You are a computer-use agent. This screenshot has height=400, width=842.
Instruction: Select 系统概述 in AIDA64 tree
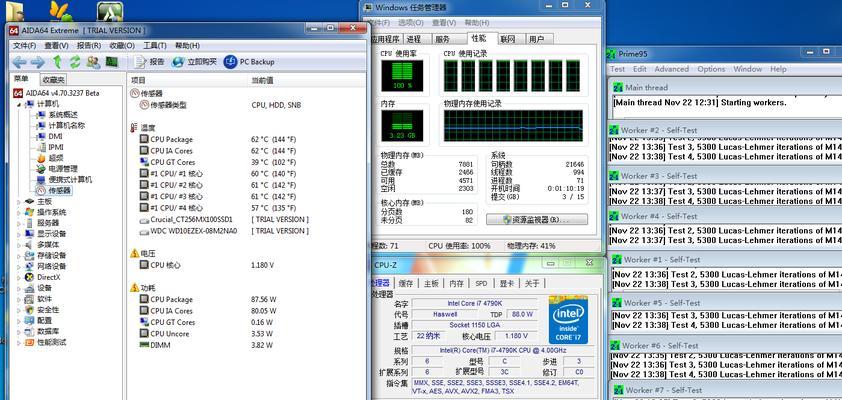pyautogui.click(x=63, y=114)
